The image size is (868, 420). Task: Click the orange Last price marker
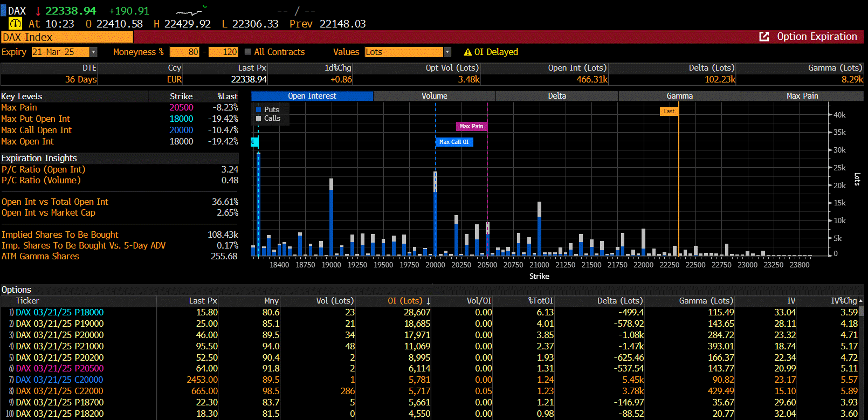click(669, 111)
